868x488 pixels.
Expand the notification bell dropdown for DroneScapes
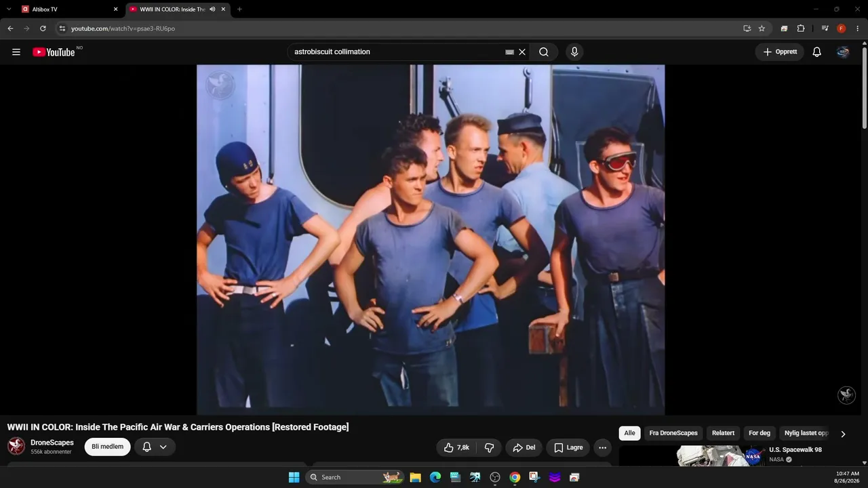[x=163, y=447]
